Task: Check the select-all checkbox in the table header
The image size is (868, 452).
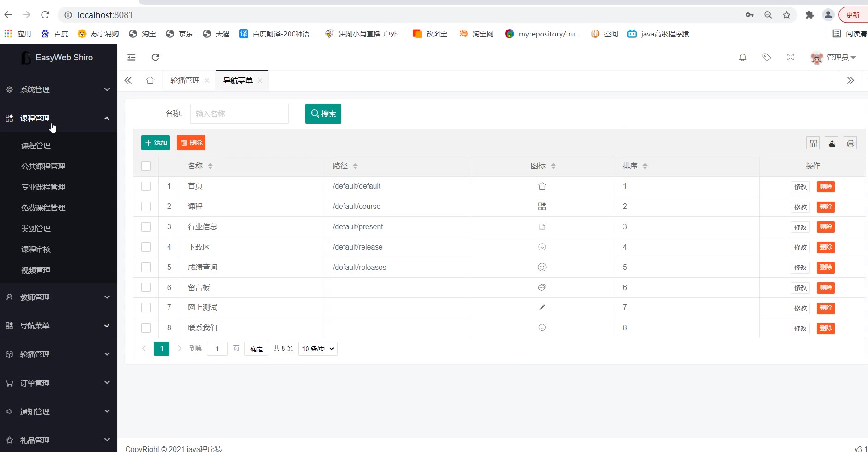Action: (146, 166)
